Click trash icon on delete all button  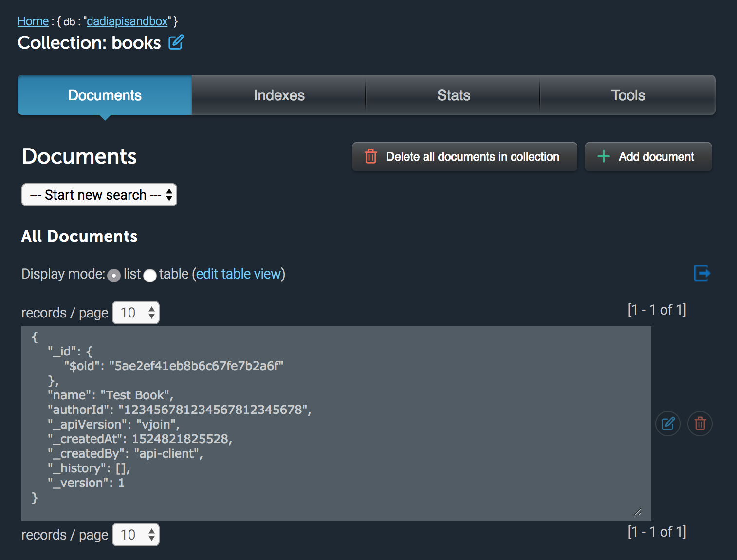click(x=371, y=157)
